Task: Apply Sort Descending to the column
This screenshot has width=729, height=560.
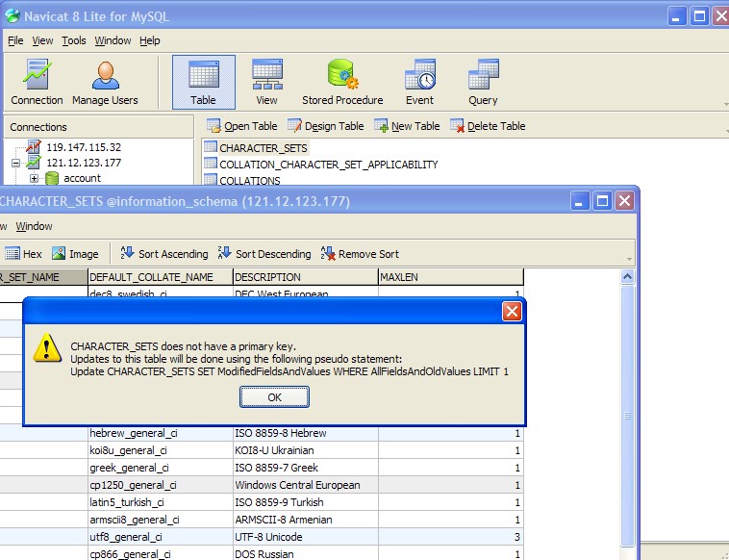Action: [264, 254]
